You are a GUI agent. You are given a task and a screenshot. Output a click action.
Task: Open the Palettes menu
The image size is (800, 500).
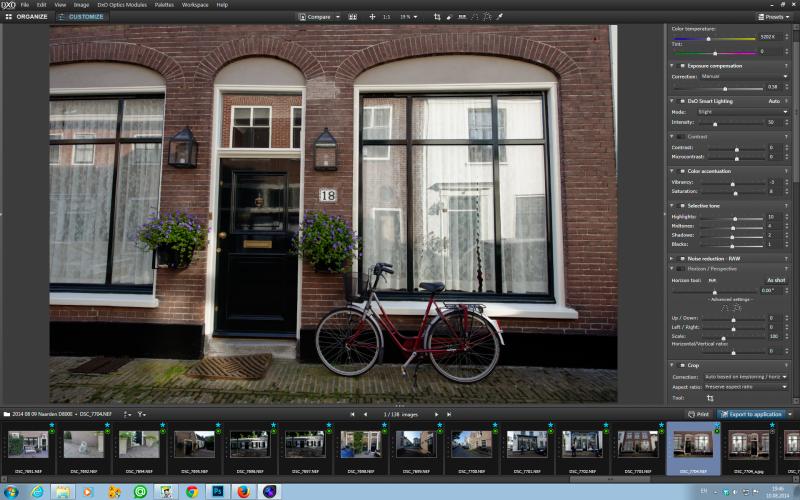(164, 5)
